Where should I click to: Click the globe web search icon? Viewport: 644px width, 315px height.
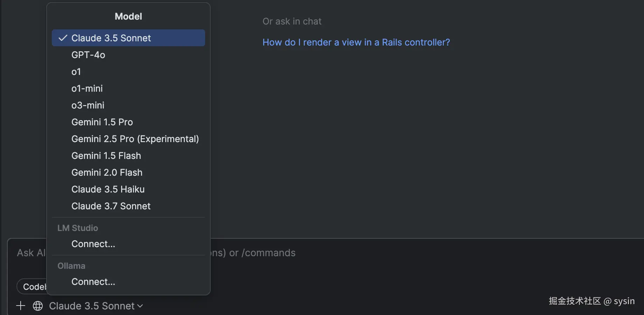click(38, 306)
